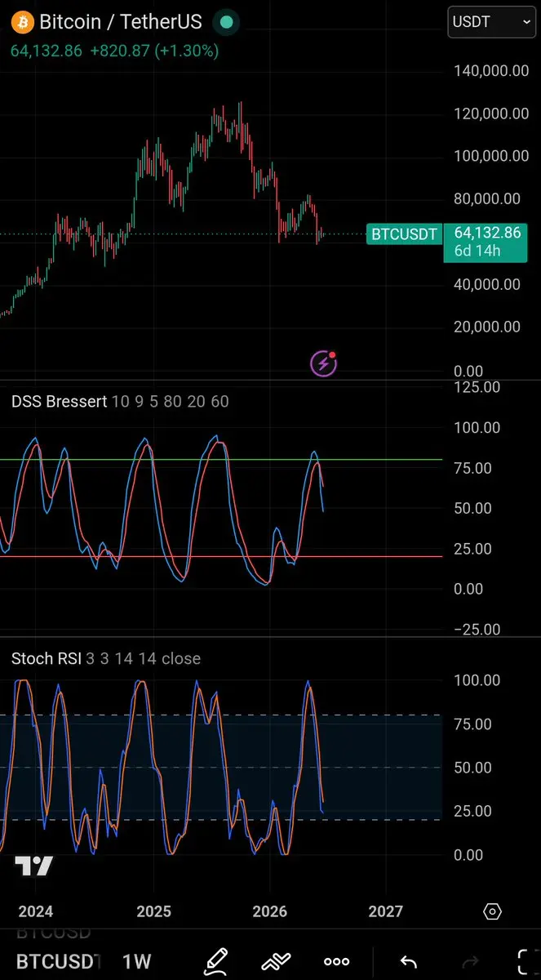Viewport: 541px width, 980px height.
Task: Select the pencil drawing tool
Action: [215, 961]
